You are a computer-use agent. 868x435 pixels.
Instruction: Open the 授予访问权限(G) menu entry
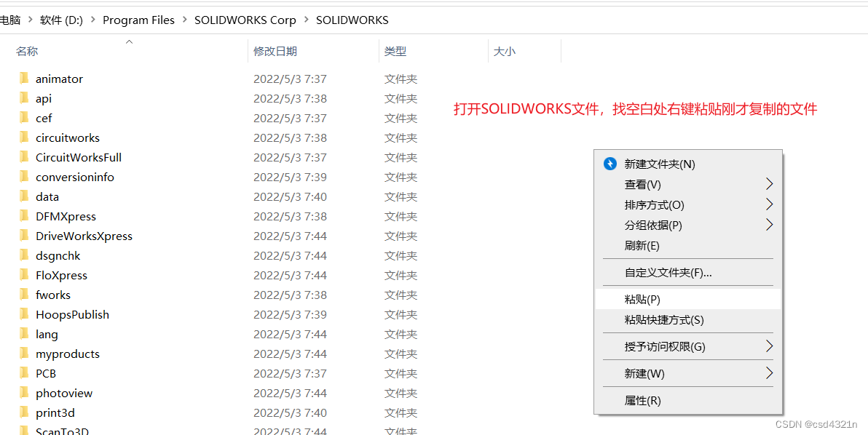[x=687, y=346]
